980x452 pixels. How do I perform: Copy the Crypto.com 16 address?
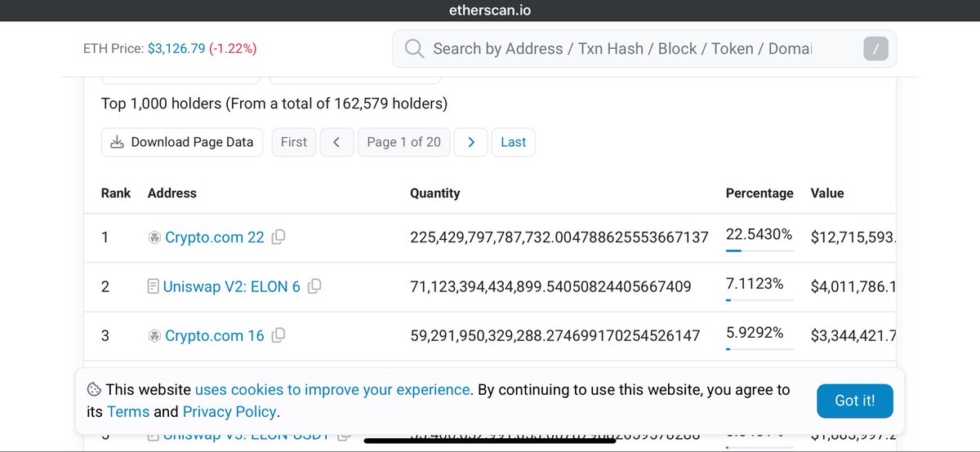[x=278, y=335]
